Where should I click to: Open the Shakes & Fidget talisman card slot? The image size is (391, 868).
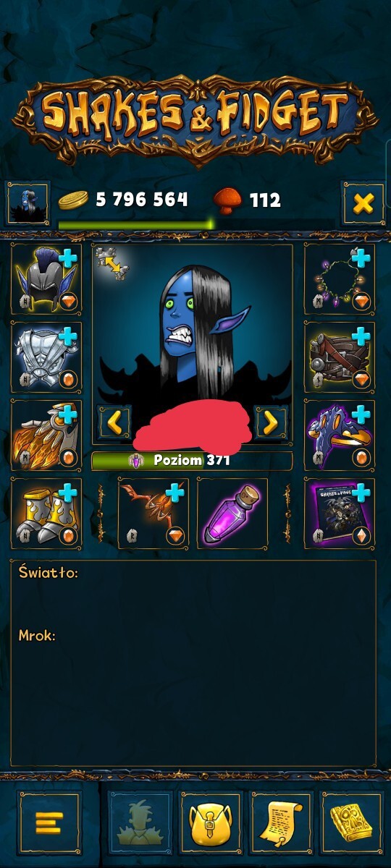click(x=340, y=513)
